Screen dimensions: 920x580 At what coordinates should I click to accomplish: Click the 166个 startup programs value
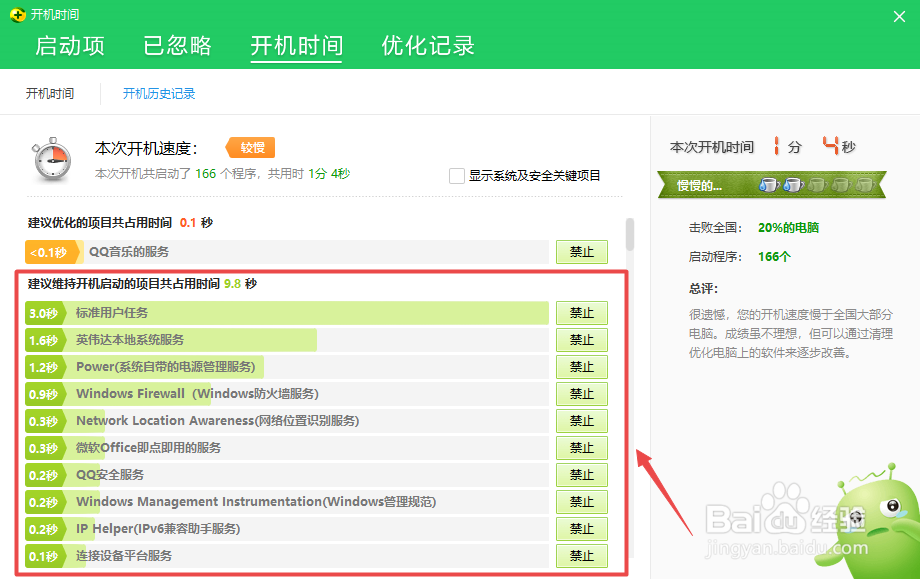(x=774, y=256)
